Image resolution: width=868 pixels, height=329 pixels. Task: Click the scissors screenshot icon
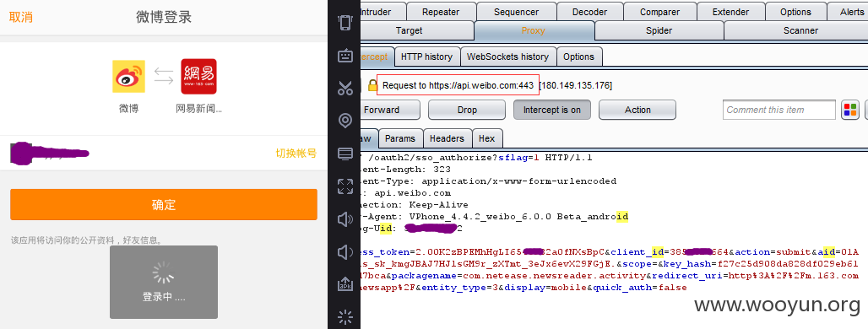(344, 88)
